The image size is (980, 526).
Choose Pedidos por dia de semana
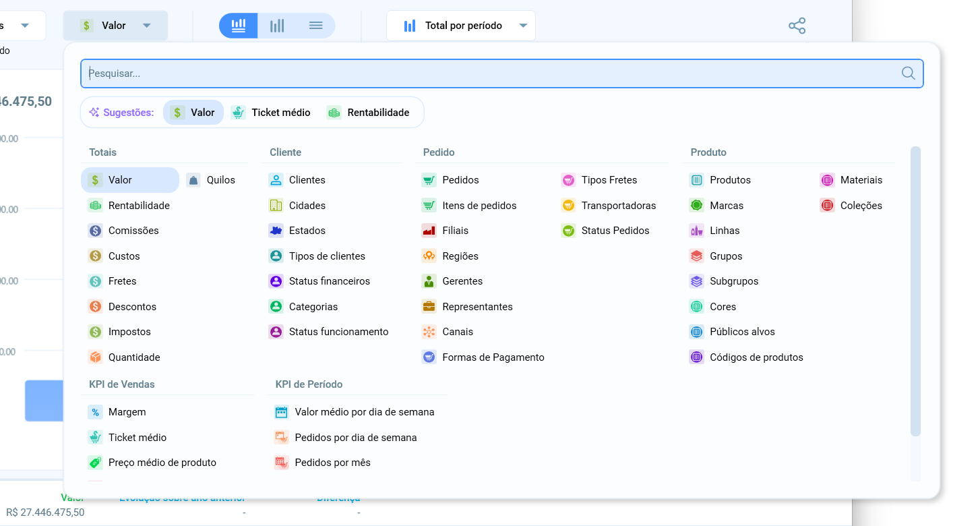[x=346, y=438]
